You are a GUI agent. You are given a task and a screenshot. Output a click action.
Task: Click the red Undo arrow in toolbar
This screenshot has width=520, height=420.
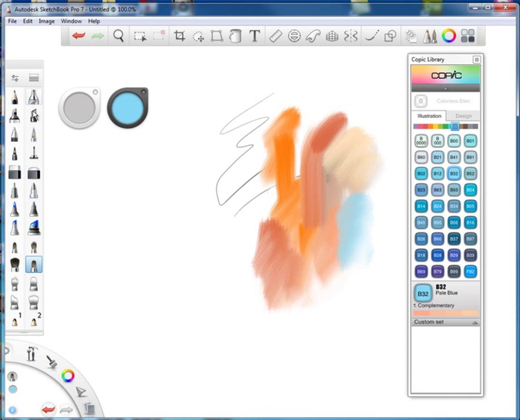(x=79, y=36)
